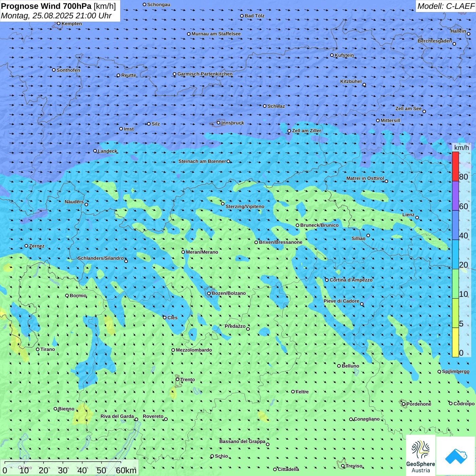Click the 'Zell am Ziller' label
The image size is (476, 476).
click(307, 131)
